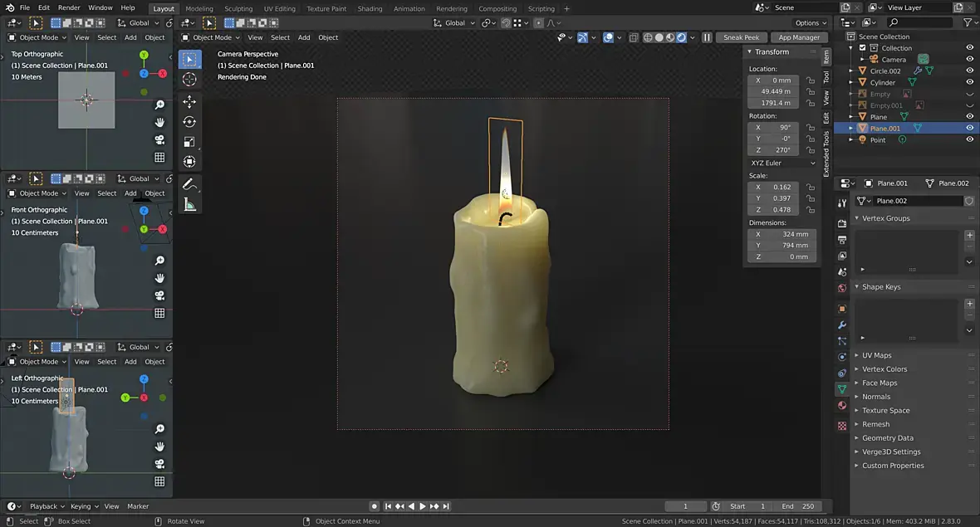The image size is (980, 527).
Task: Select the Scale tool
Action: (189, 142)
